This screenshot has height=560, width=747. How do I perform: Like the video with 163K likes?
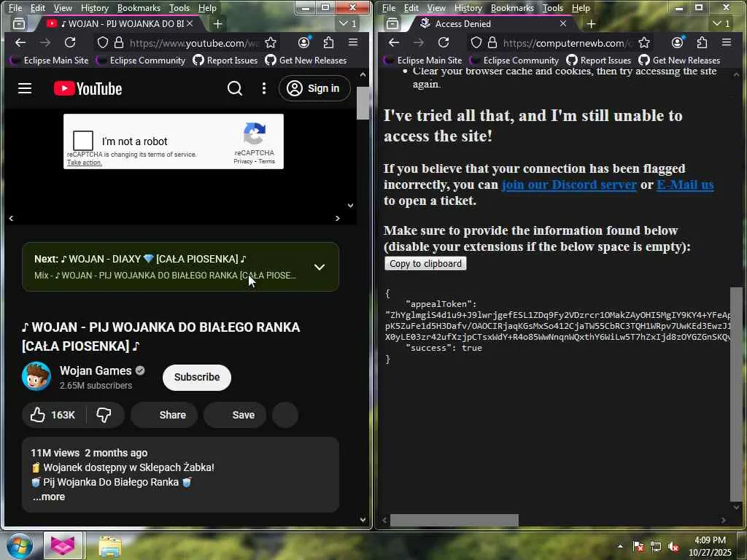point(53,415)
